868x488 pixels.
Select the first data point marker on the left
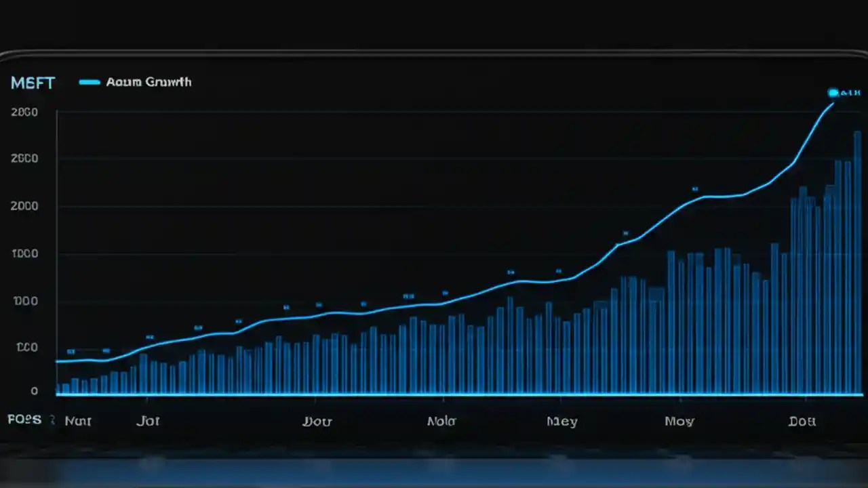[70, 352]
